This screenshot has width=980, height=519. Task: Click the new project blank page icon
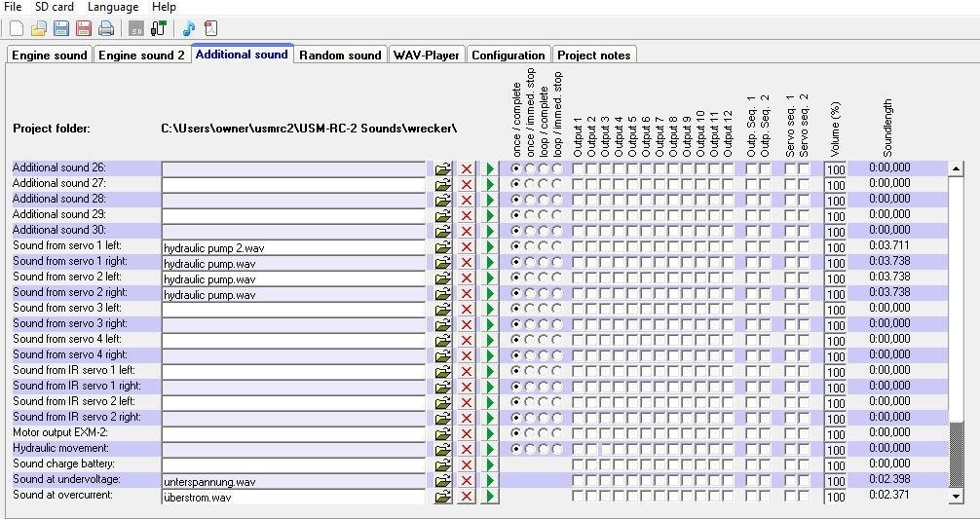pos(16,28)
